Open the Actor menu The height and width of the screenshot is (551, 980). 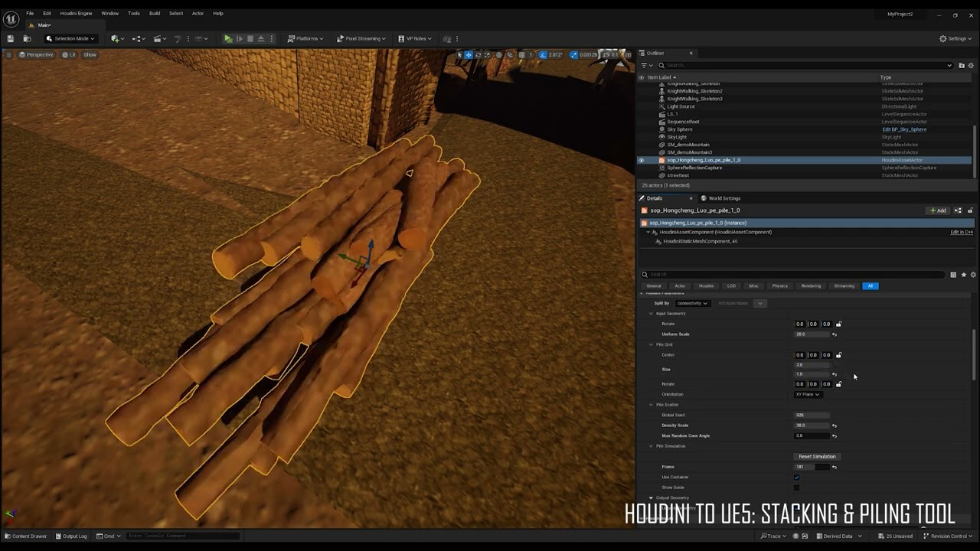coord(198,13)
